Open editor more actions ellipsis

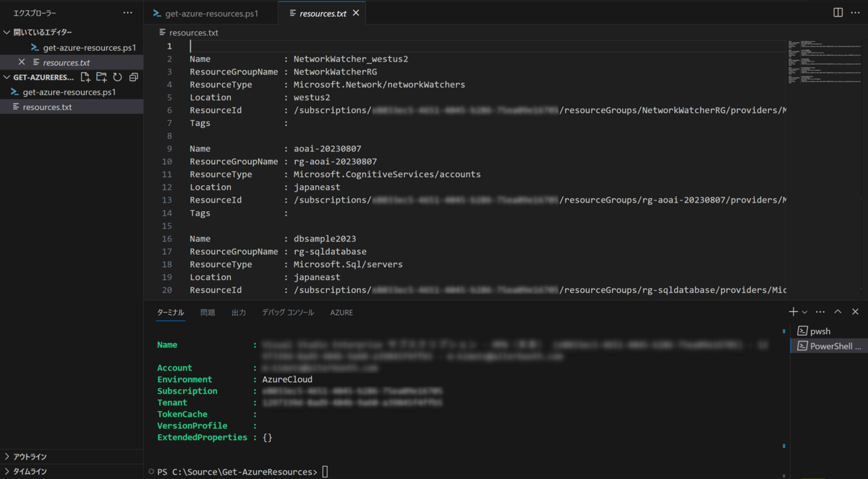[x=855, y=13]
